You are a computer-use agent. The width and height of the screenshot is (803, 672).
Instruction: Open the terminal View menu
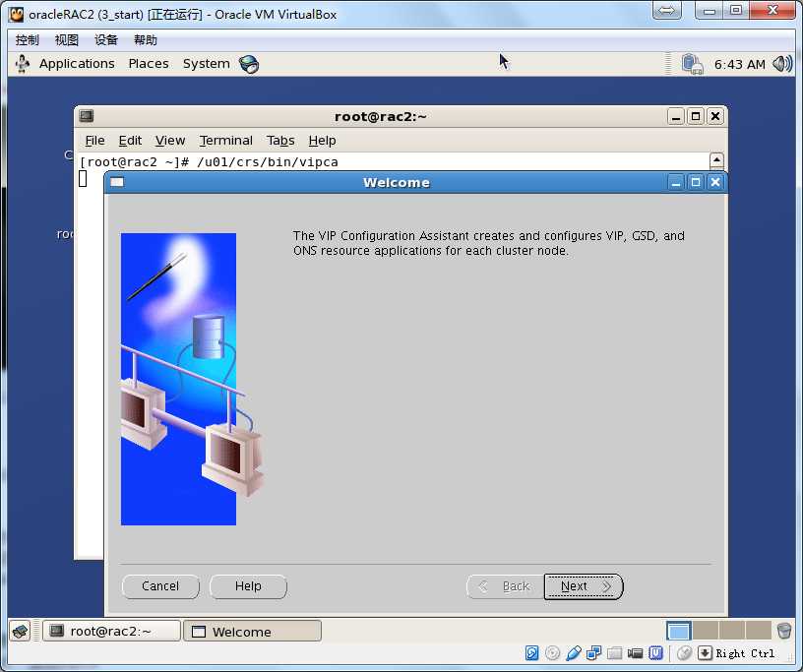[170, 141]
